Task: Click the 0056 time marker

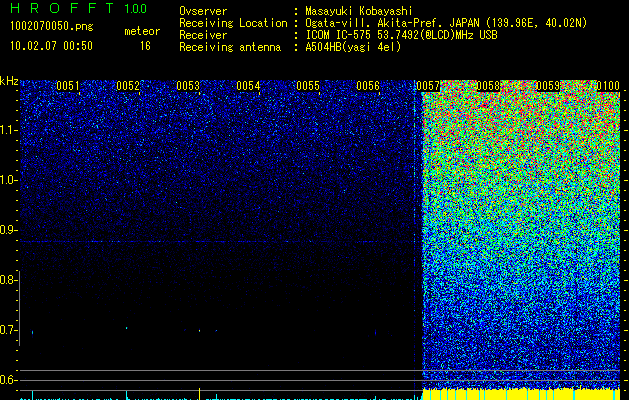Action: pos(368,86)
